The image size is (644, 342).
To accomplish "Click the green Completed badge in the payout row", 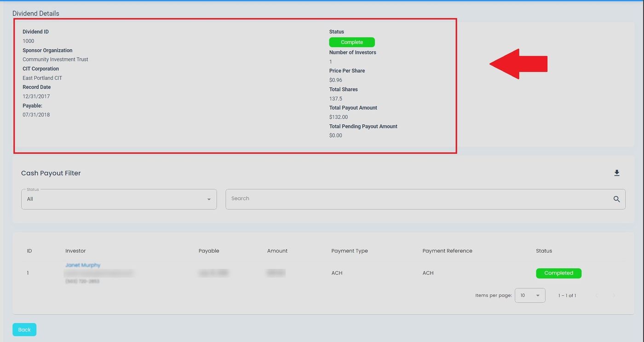I will (558, 273).
